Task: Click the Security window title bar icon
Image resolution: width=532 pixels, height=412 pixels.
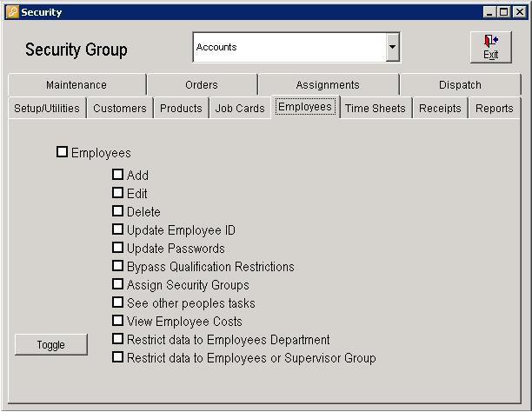Action: pos(12,12)
